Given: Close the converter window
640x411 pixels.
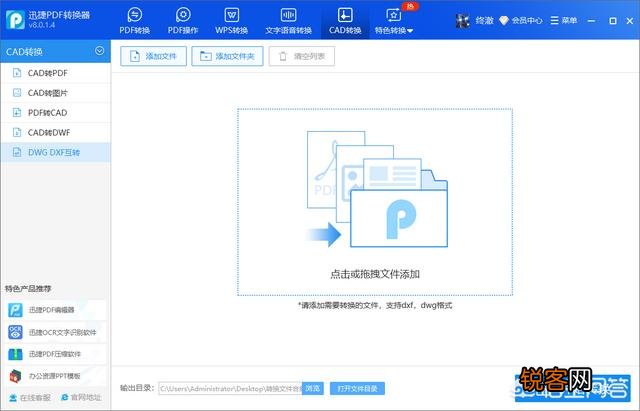Looking at the screenshot, I should click(x=630, y=20).
